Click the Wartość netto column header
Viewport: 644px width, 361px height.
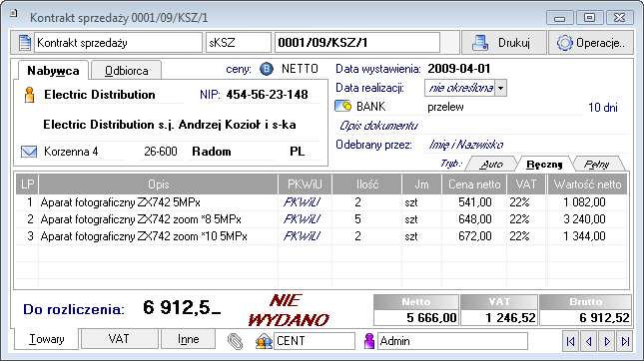tap(587, 184)
